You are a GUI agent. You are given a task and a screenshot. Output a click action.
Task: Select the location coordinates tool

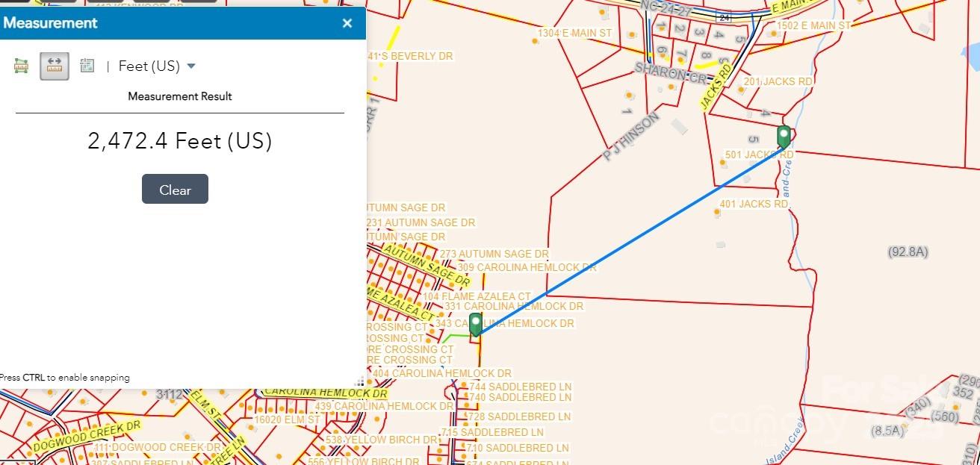coord(87,66)
